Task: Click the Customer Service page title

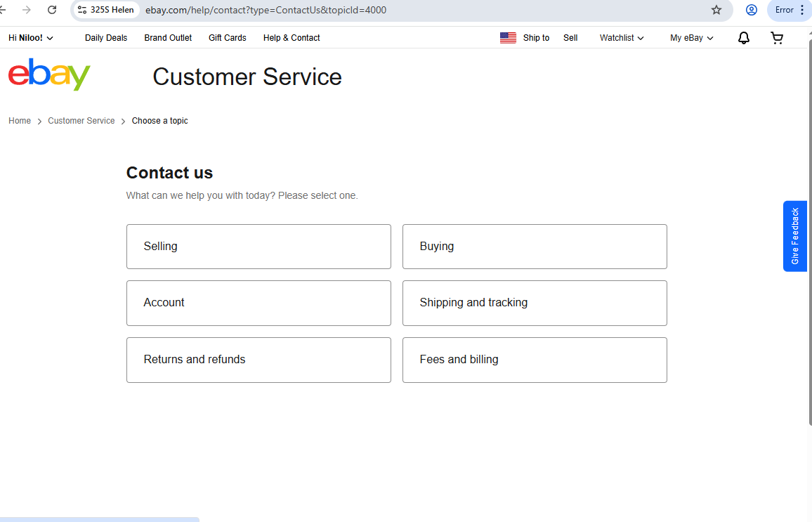Action: pos(247,77)
